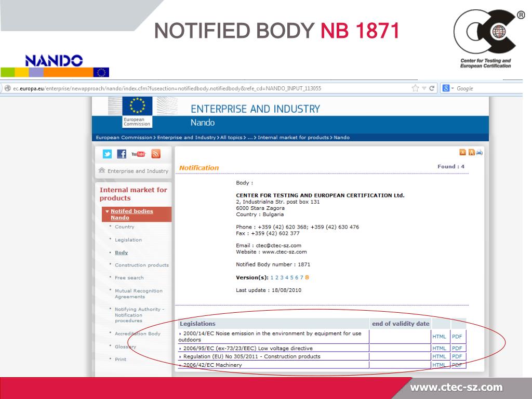Expand the 2000/14/EC Noise emission row

[x=180, y=334]
